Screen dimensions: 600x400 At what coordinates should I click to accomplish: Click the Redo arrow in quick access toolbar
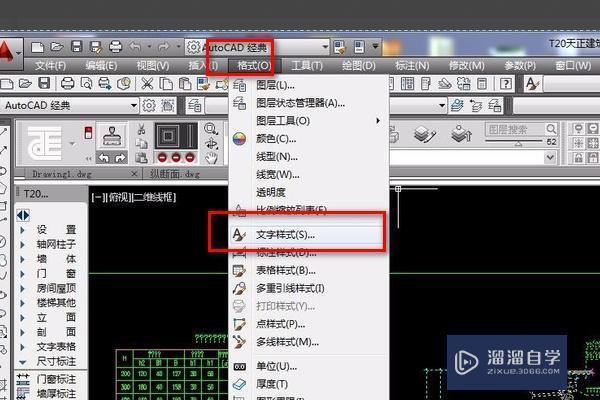[163, 47]
